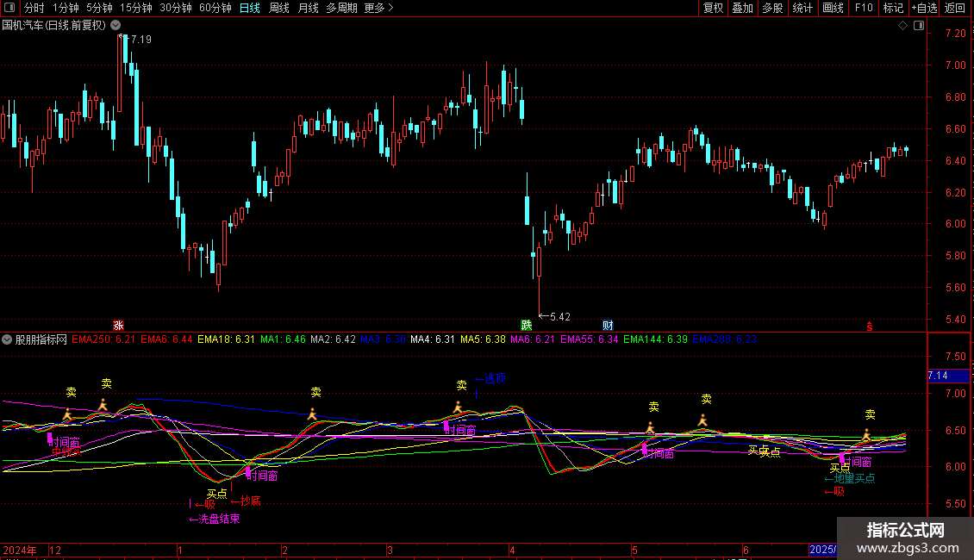Click the month 5 timeline marker
Image resolution: width=974 pixels, height=560 pixels.
click(634, 550)
